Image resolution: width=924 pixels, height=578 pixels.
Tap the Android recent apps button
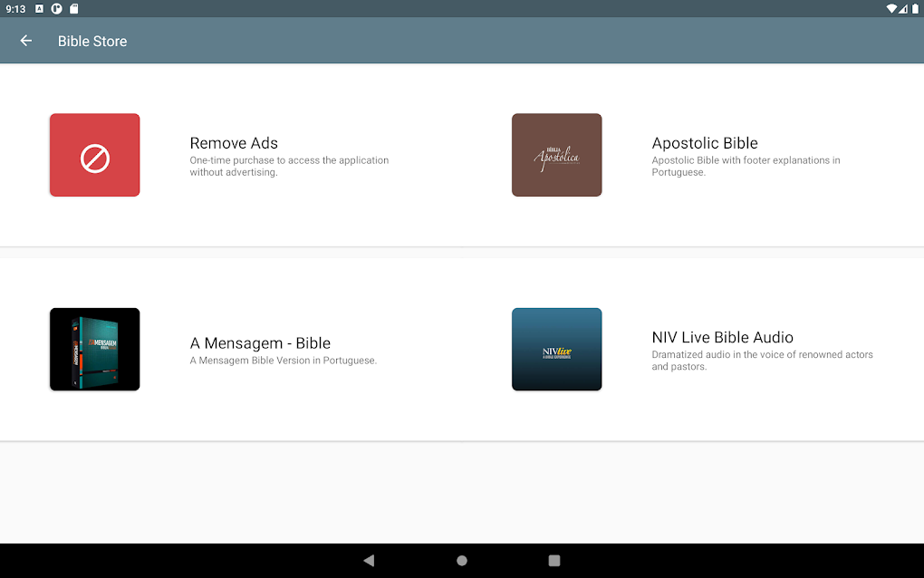pyautogui.click(x=553, y=560)
